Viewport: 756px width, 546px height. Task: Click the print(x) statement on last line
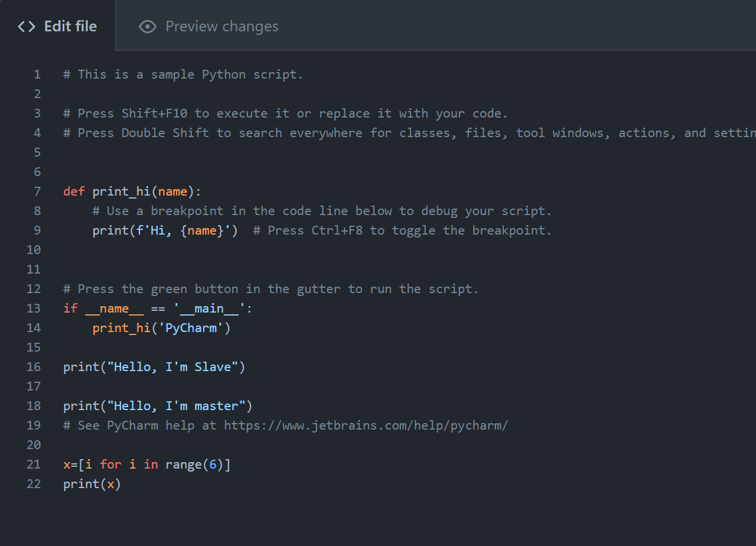(x=92, y=484)
